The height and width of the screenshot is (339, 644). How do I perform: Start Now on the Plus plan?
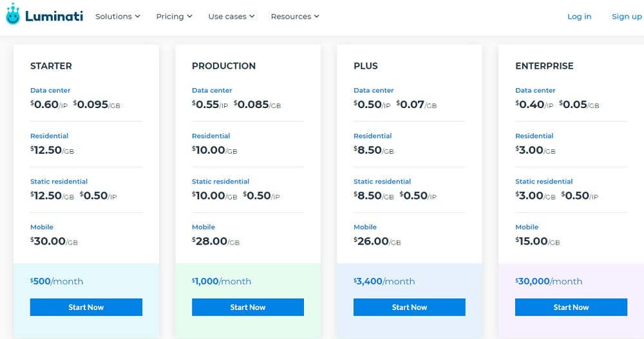(x=410, y=307)
